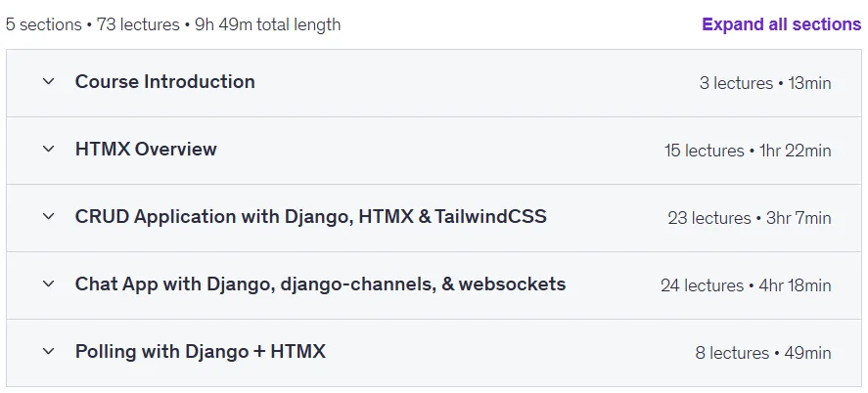Click the 5 sections summary text

(44, 24)
